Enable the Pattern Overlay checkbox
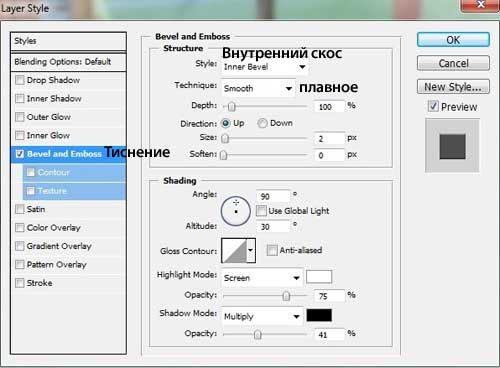This screenshot has height=368, width=500. [x=20, y=265]
